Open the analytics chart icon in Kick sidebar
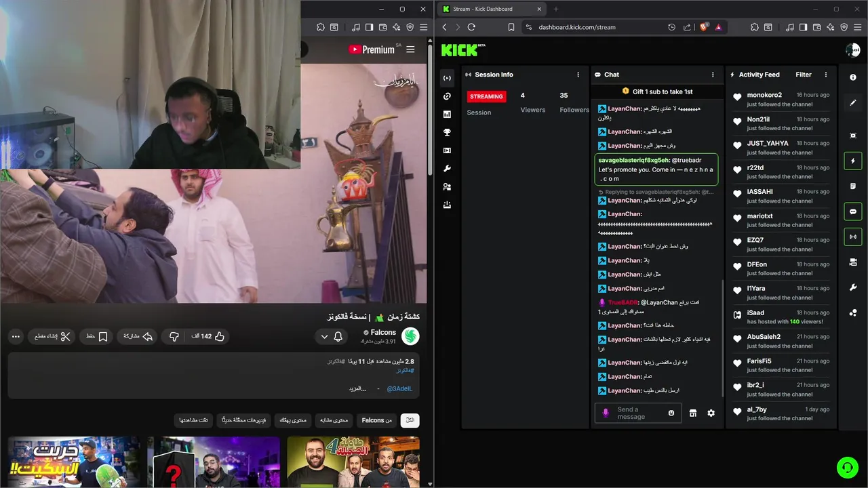The image size is (868, 488). click(x=447, y=115)
